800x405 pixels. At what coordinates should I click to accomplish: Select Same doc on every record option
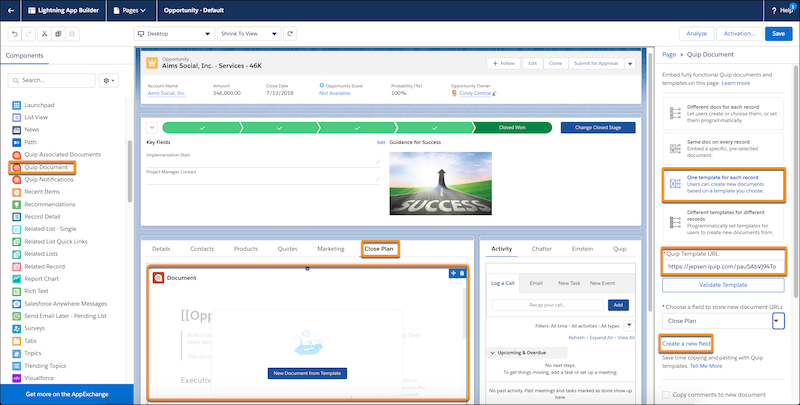[x=723, y=148]
